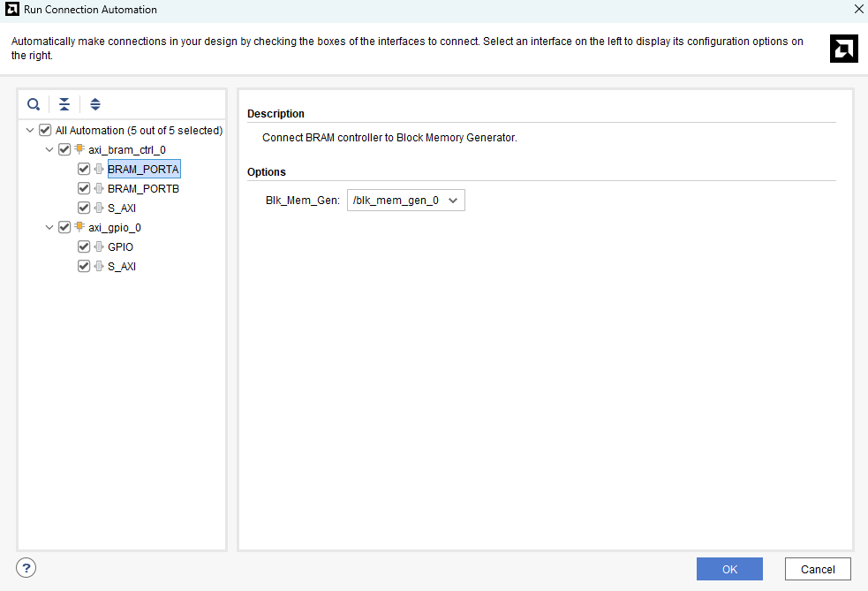This screenshot has height=591, width=868.
Task: Click the Expand All toolbar icon
Action: click(x=95, y=104)
